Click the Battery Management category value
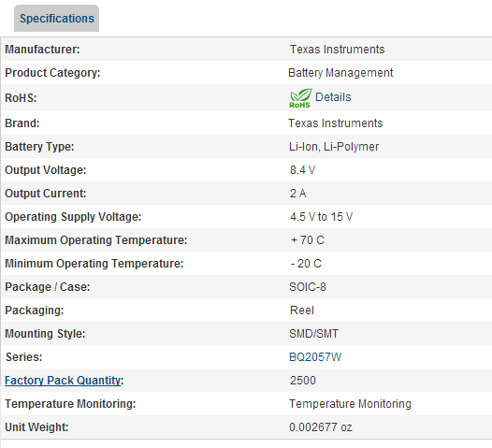492x448 pixels. [340, 73]
